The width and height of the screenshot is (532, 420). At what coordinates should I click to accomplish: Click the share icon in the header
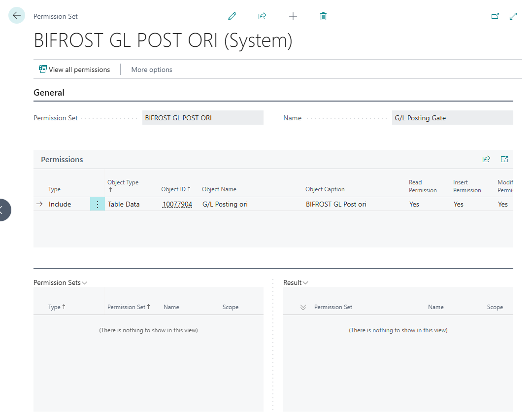coord(262,16)
